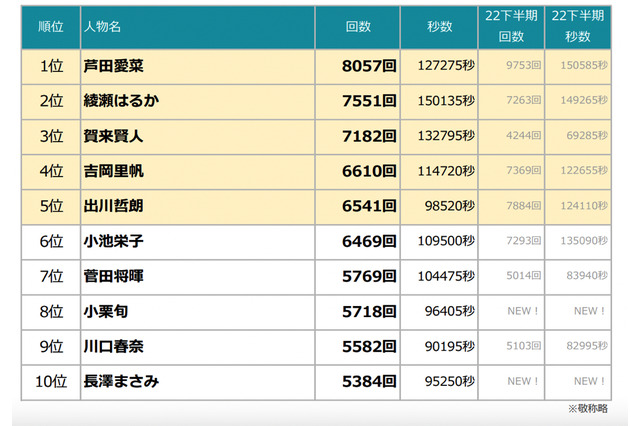Click the 8位 rank cell

pos(51,311)
